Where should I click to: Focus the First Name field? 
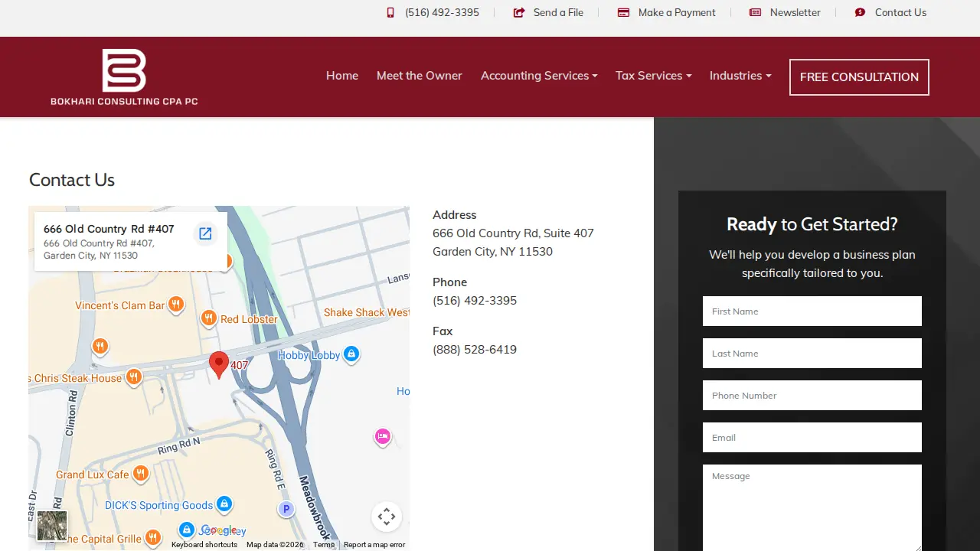tap(812, 311)
